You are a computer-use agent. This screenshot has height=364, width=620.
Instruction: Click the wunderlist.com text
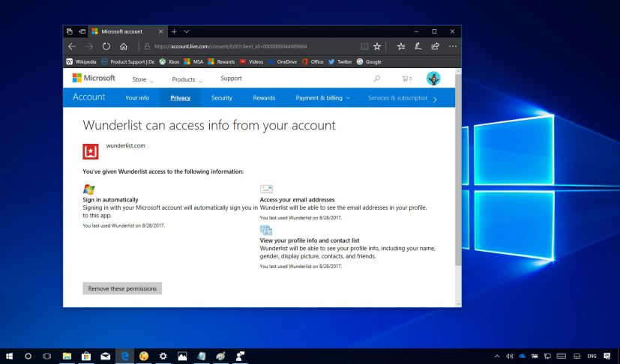125,145
